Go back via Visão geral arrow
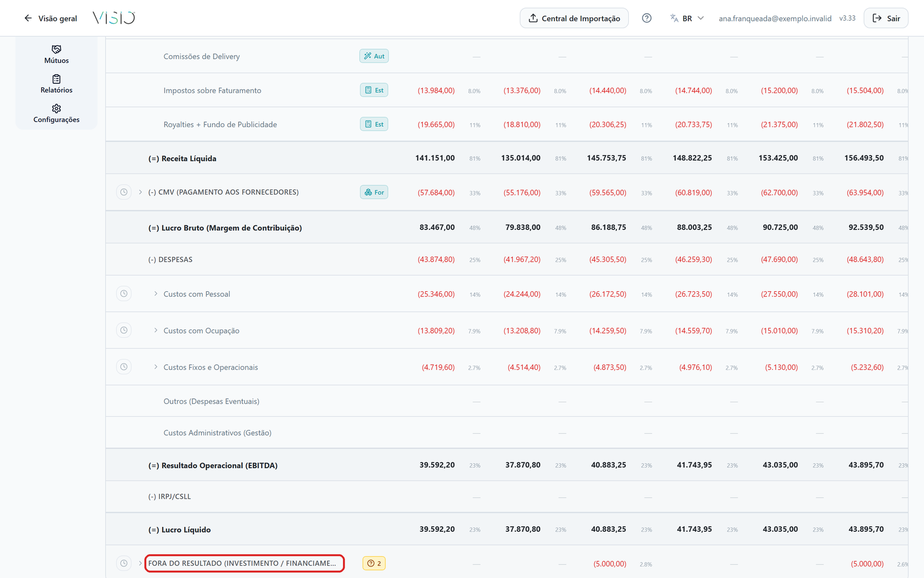This screenshot has width=924, height=578. click(50, 18)
